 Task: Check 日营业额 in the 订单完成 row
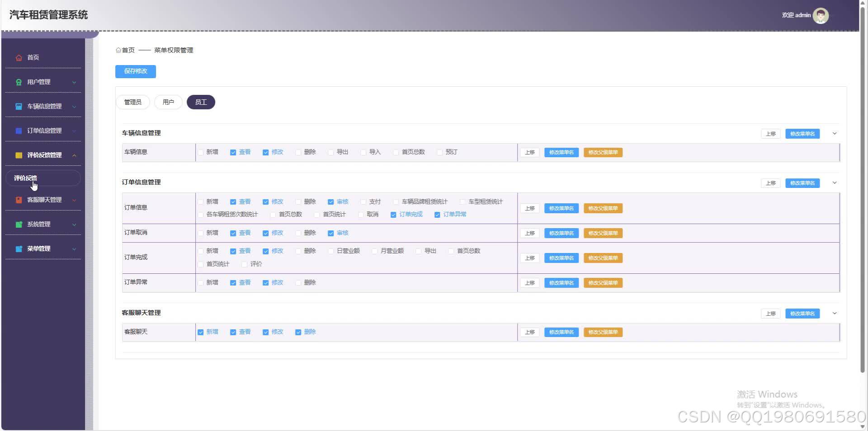tap(331, 251)
